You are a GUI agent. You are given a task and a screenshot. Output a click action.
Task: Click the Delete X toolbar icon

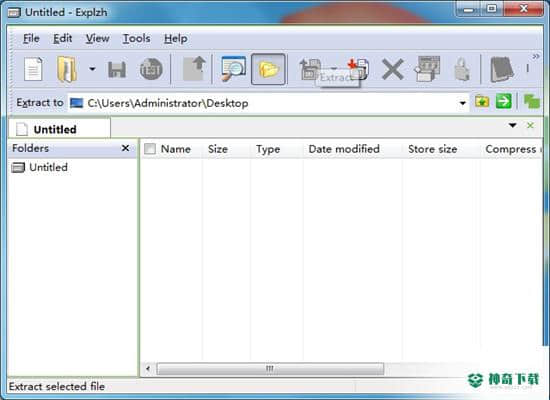tap(393, 69)
